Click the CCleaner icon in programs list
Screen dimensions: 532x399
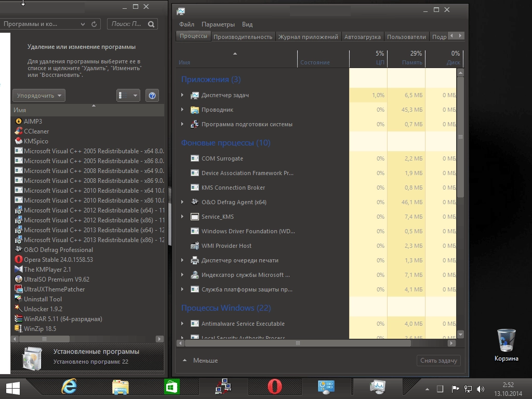coord(19,131)
